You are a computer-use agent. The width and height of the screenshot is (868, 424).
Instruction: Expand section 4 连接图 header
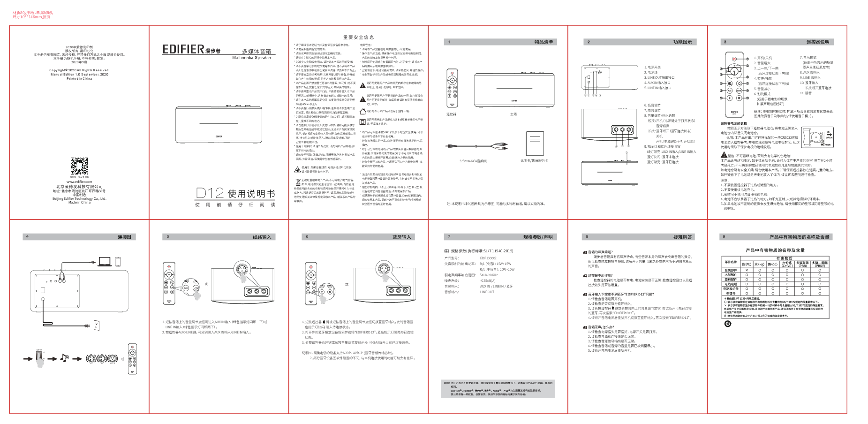coord(80,237)
